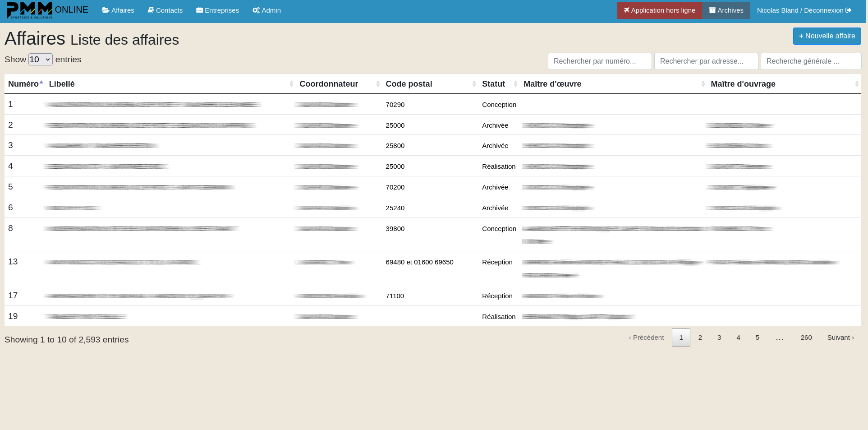Viewport: 868px width, 430px height.
Task: Click the logout icon after Déconnexion
Action: (849, 10)
